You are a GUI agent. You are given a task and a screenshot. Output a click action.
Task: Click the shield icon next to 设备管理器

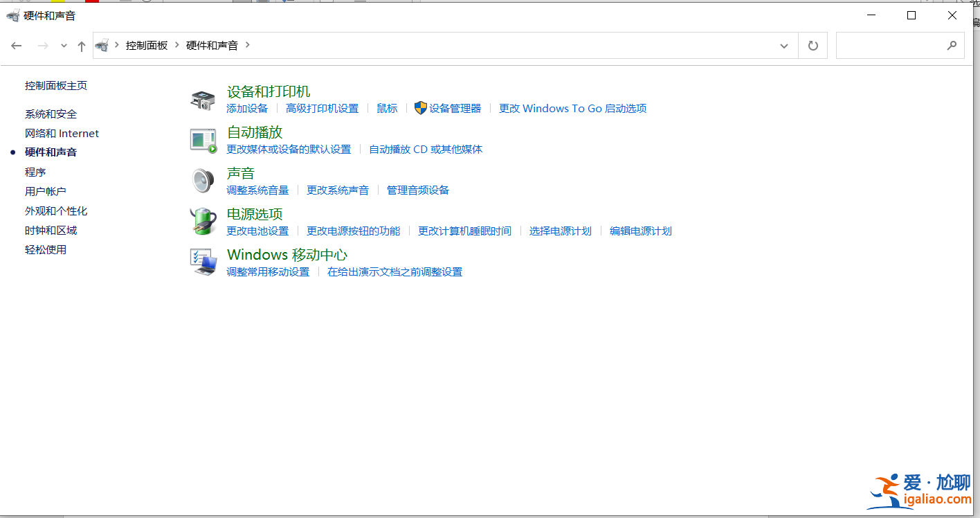(420, 108)
